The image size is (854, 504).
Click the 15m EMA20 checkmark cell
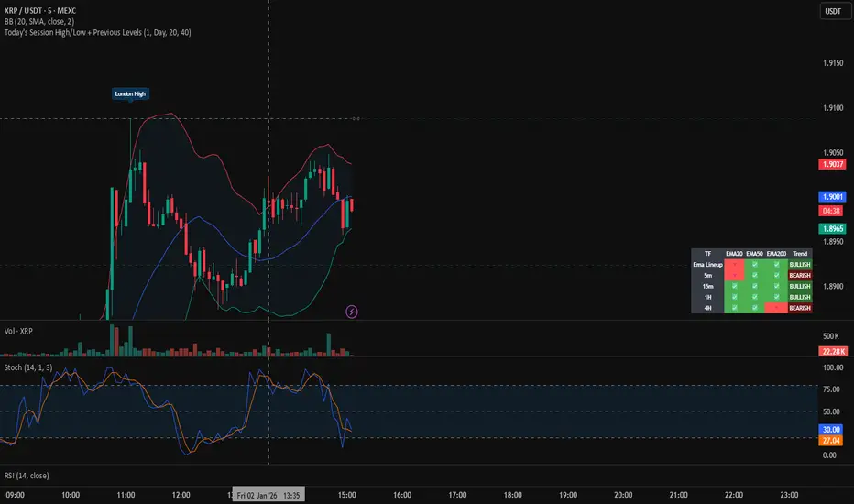tap(734, 286)
